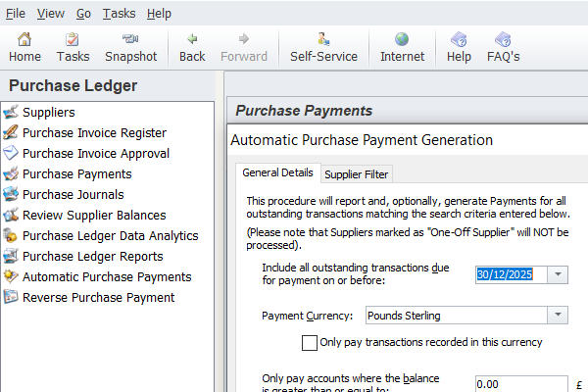Screen dimensions: 588x392
Task: Click the Automatic Purchase Payments icon
Action: click(x=11, y=276)
